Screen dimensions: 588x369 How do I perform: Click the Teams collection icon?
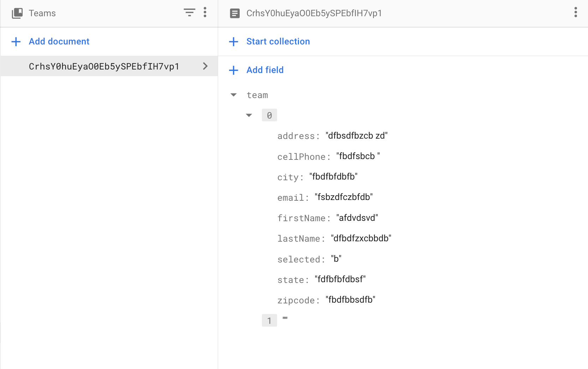pyautogui.click(x=17, y=13)
